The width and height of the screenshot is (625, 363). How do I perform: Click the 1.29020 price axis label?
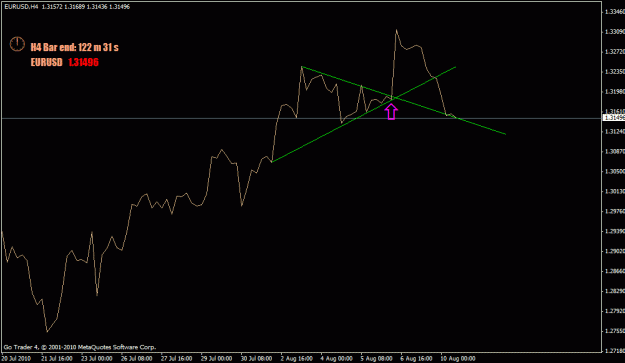coord(615,251)
